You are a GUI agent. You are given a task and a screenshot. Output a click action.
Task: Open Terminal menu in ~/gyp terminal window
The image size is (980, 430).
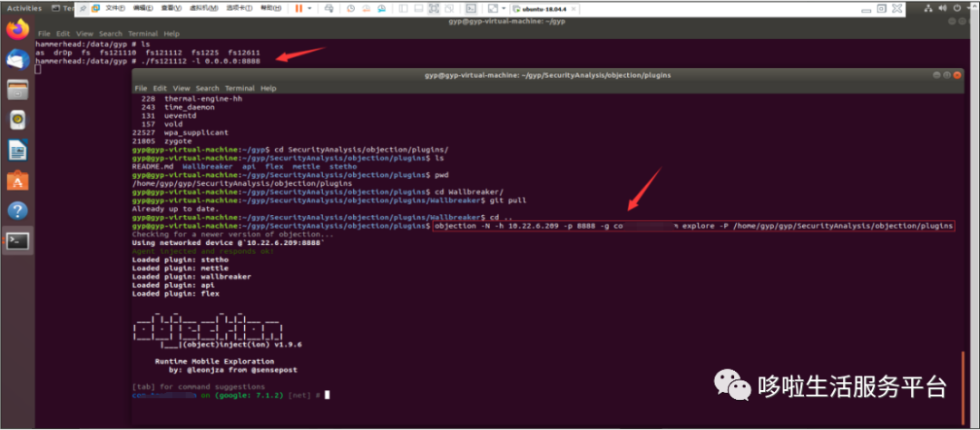(x=143, y=34)
